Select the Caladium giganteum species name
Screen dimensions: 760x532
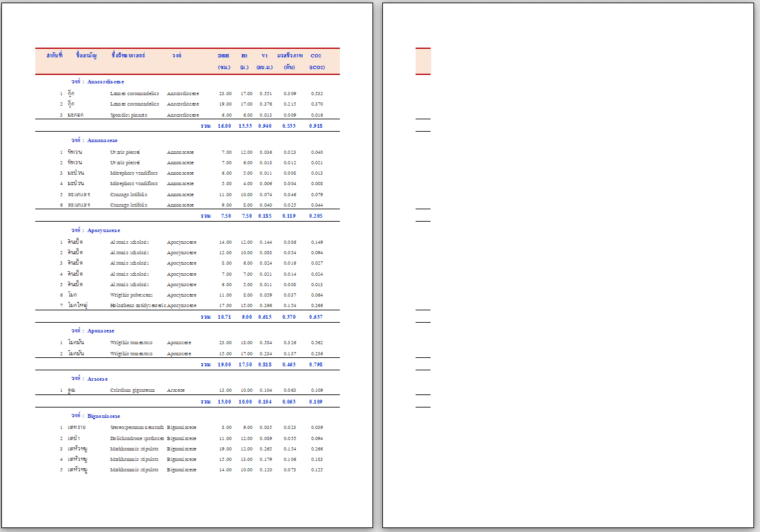(x=132, y=391)
